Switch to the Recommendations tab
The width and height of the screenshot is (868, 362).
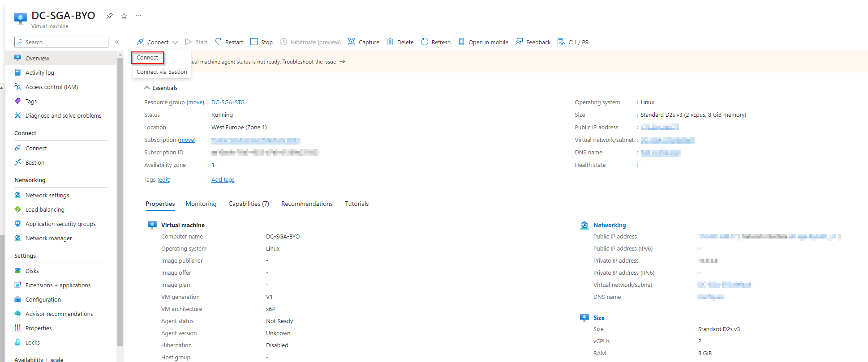[x=307, y=204]
